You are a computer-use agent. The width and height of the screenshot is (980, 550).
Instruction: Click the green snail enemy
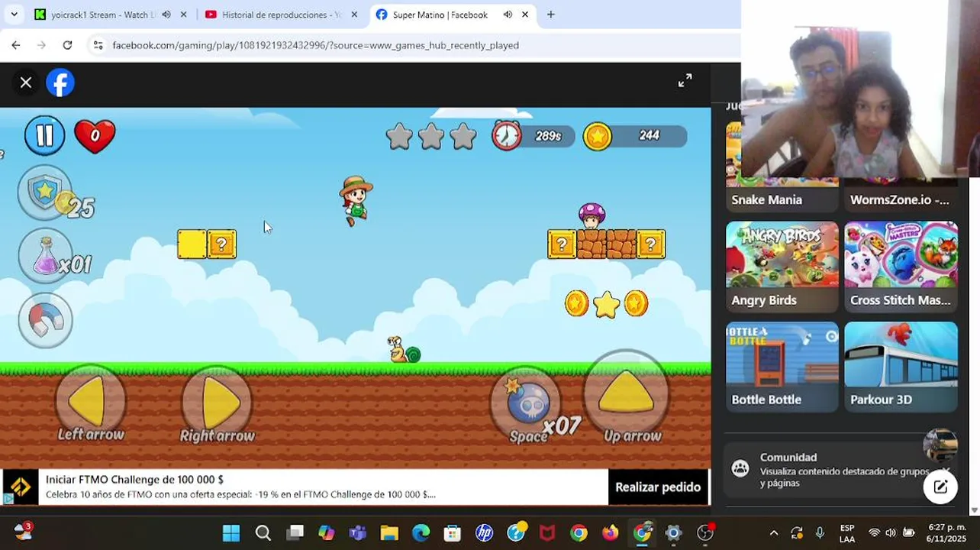coord(403,350)
